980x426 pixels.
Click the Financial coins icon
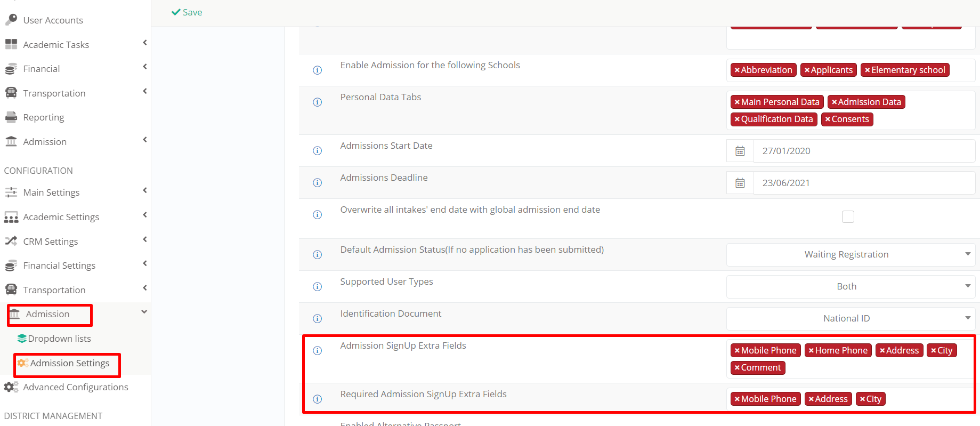11,69
